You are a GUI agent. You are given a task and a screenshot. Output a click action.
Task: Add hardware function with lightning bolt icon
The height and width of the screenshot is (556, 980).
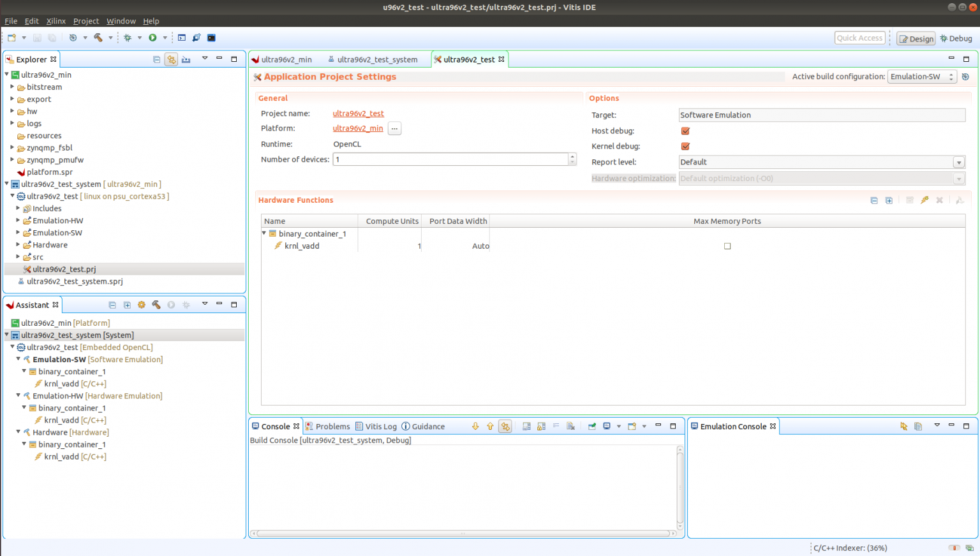point(924,200)
